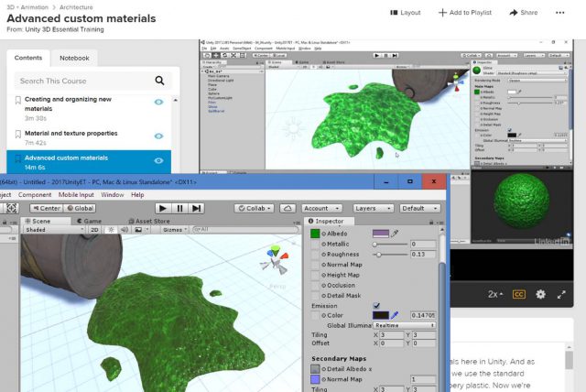Bookmark 'Creating and organizing new materials' lesson

[x=17, y=100]
